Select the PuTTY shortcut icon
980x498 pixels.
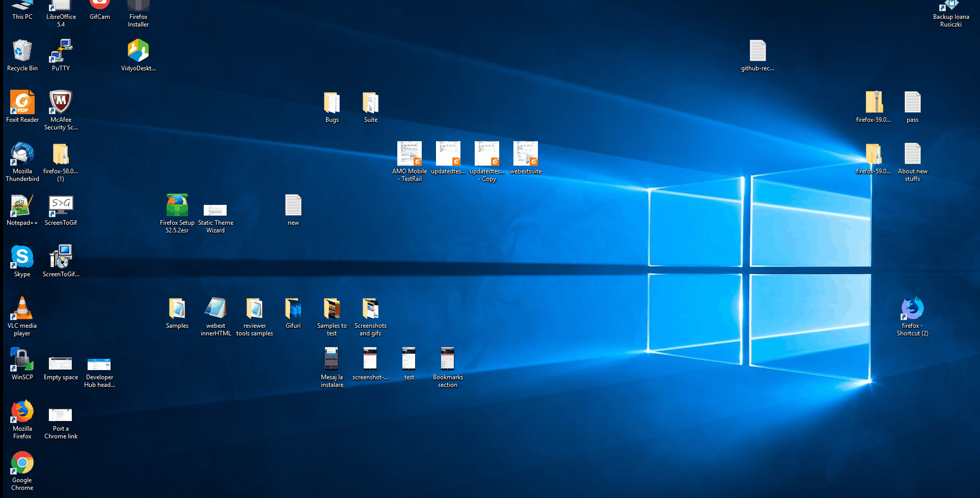(x=61, y=56)
